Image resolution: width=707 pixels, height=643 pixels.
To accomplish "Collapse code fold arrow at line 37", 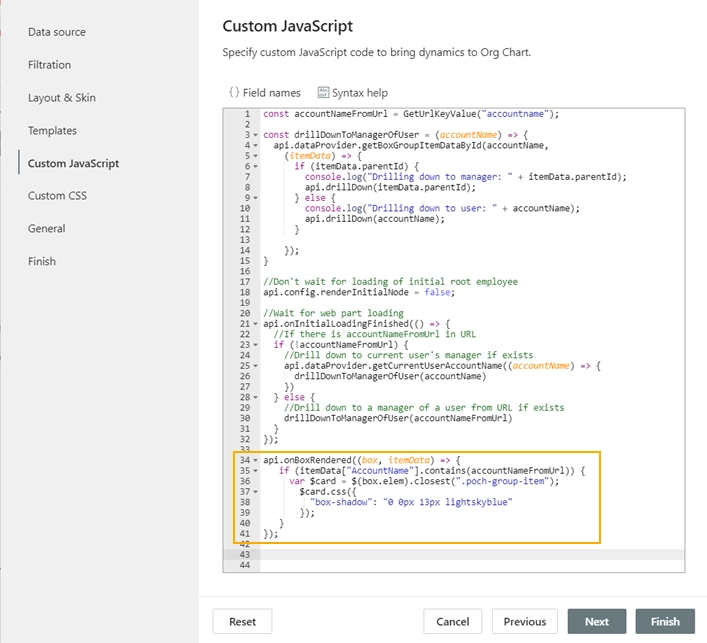I will point(256,492).
